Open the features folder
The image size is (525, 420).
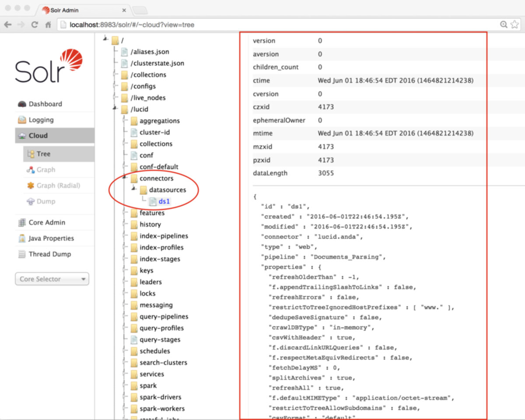pos(152,213)
